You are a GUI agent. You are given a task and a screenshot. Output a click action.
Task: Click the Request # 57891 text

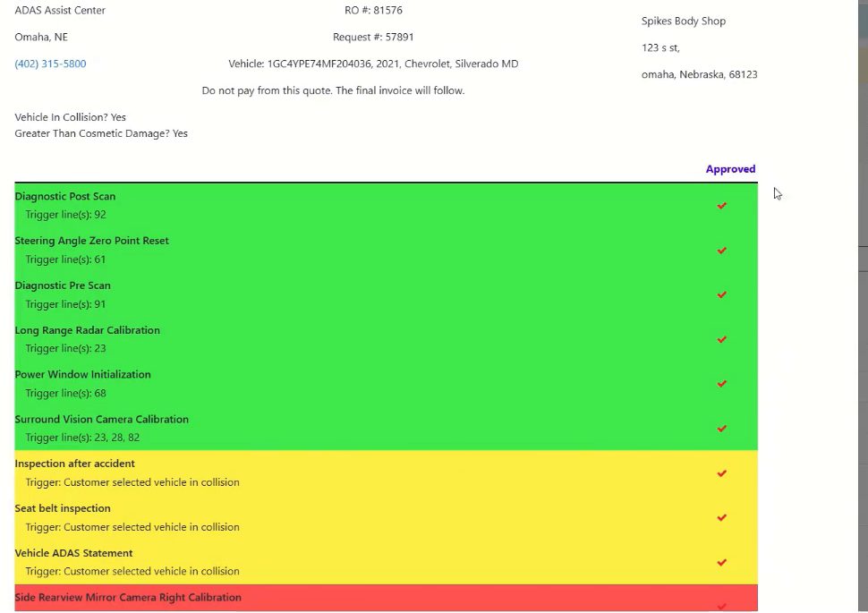(x=373, y=37)
